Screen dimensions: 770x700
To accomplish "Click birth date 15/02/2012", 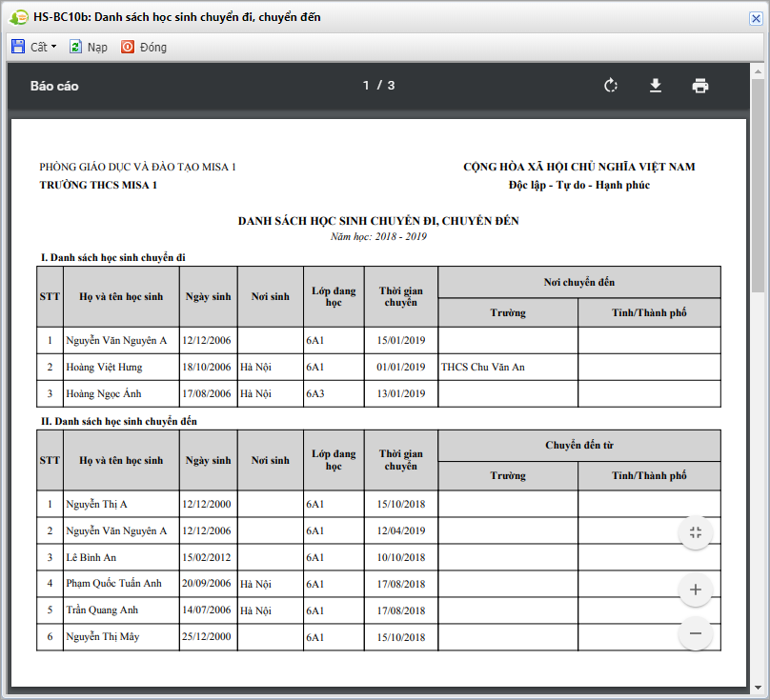I will tap(206, 558).
